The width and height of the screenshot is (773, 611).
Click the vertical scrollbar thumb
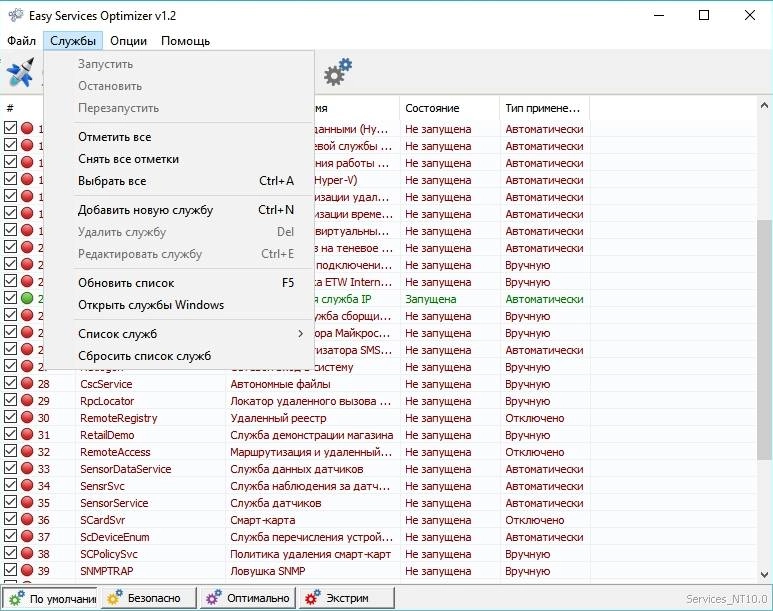pyautogui.click(x=764, y=340)
